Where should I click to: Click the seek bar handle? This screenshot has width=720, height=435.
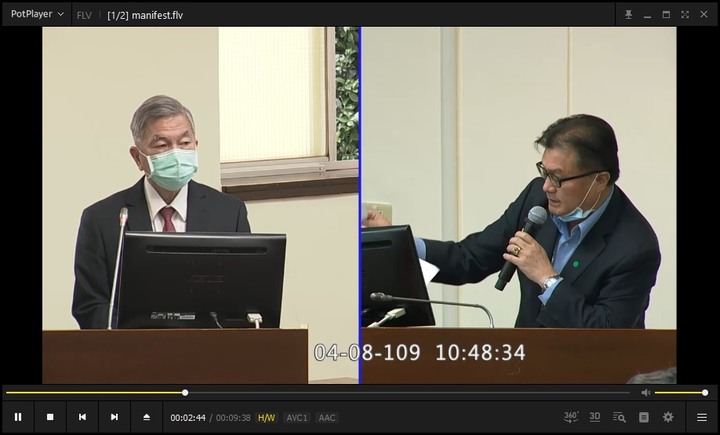pos(185,393)
